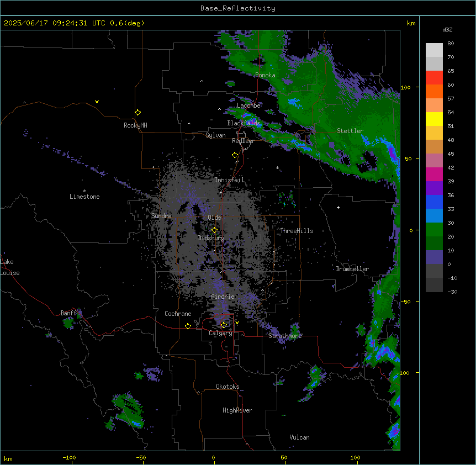This screenshot has width=476, height=465.
Task: Click the Blackfalds city label
Action: click(244, 123)
